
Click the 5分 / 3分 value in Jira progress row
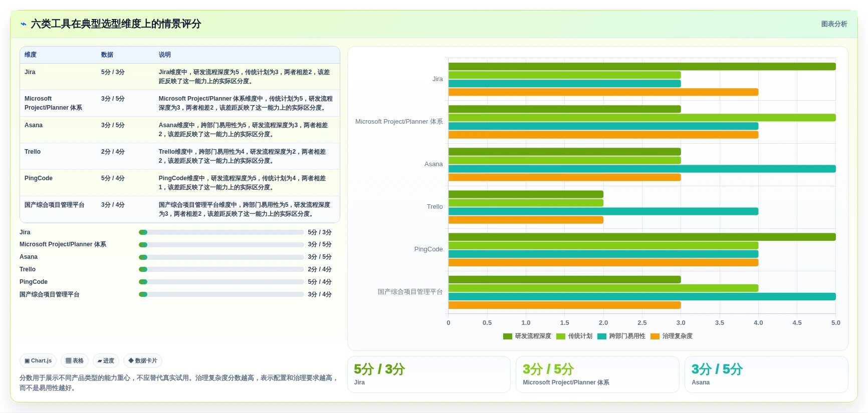[320, 232]
